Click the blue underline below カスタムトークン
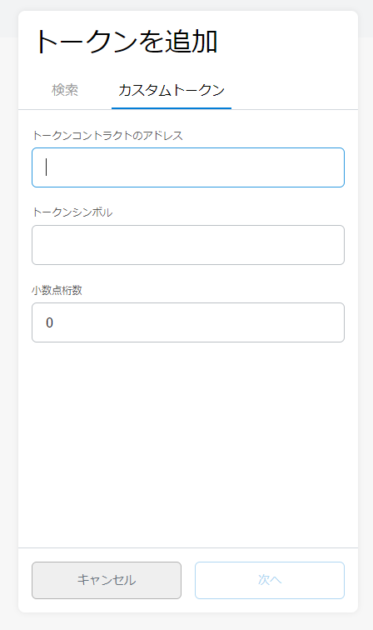373x630 pixels. point(171,108)
